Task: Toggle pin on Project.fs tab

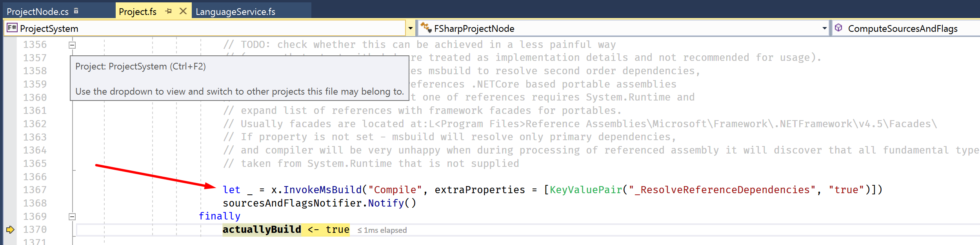Action: [169, 11]
